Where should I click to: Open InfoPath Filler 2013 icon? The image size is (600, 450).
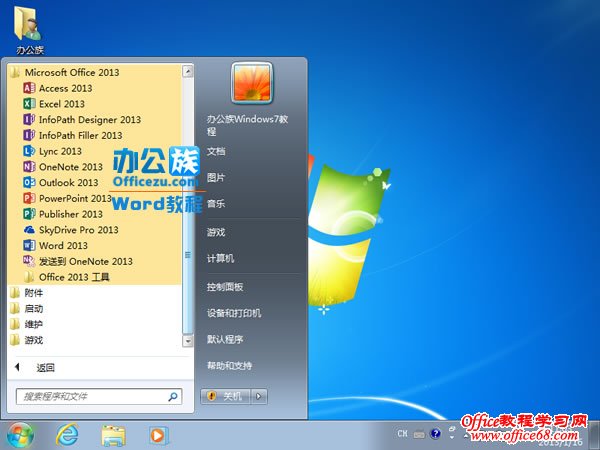[x=29, y=135]
